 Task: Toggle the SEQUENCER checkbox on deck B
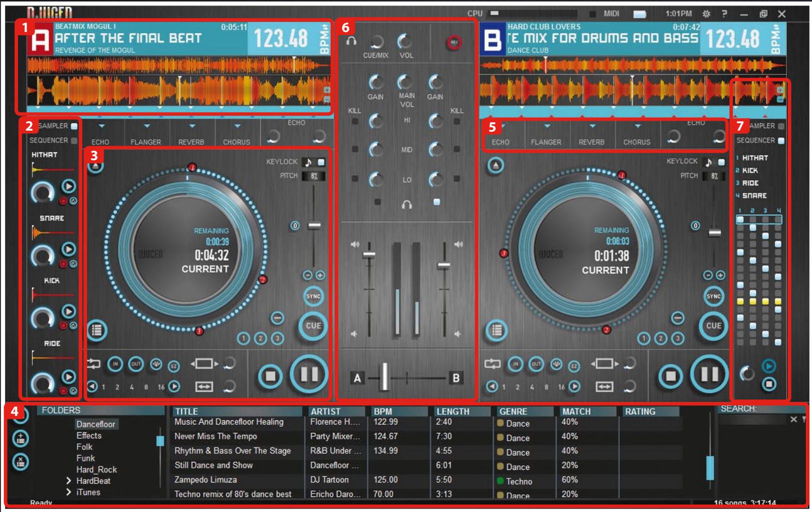[781, 141]
